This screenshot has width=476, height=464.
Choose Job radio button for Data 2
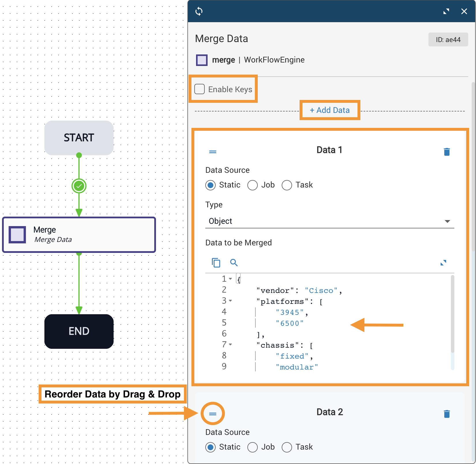pyautogui.click(x=253, y=447)
